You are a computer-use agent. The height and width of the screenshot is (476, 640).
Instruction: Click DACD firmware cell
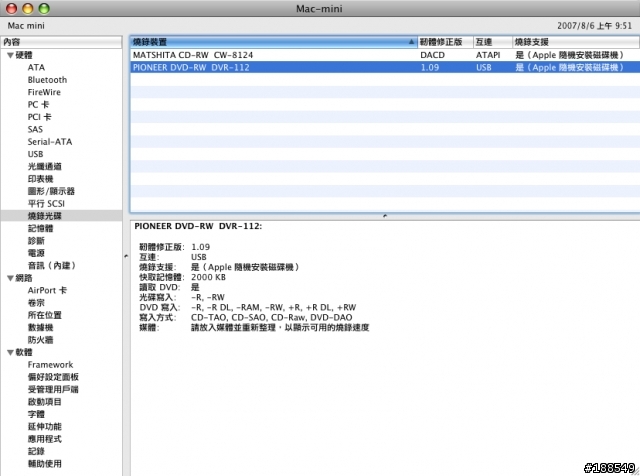(432, 55)
